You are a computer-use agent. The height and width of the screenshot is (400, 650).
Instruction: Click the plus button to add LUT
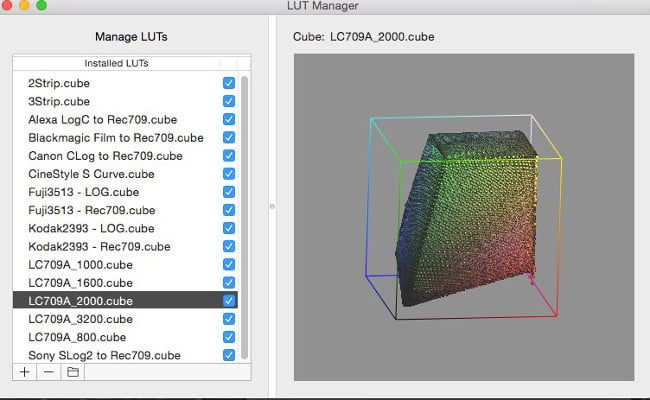(x=24, y=372)
